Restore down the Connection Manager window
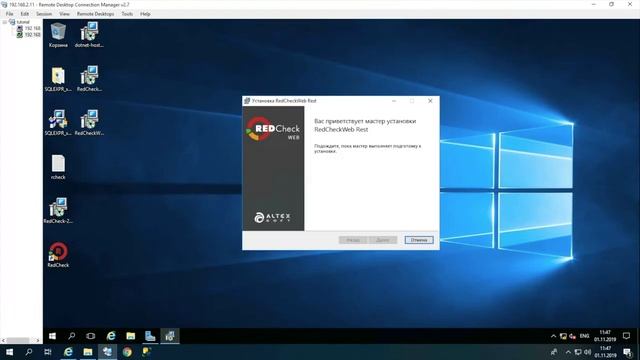This screenshot has height=360, width=640. pos(611,4)
